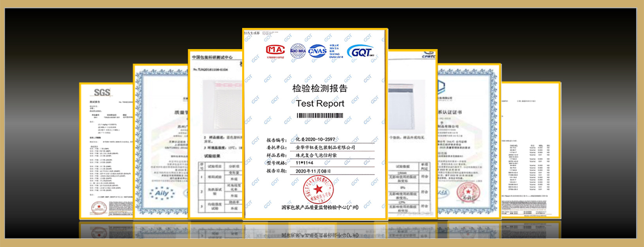The width and height of the screenshot is (644, 247).
Task: Click company name 金华市钰美包装制品有限公司
Action: 325,147
